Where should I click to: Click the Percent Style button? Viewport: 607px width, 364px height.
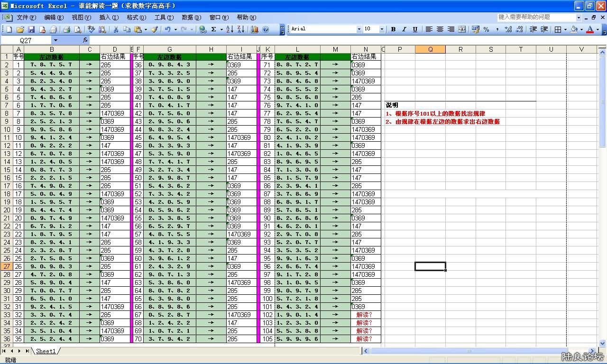[x=487, y=29]
